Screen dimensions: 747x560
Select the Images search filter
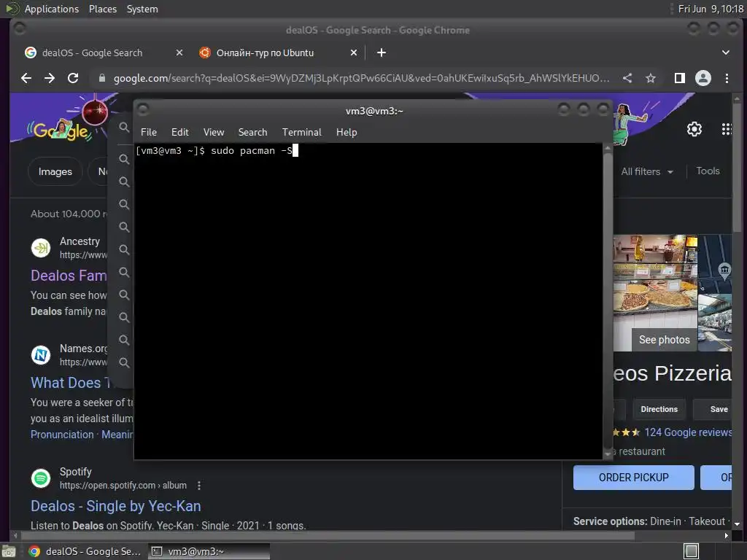pyautogui.click(x=55, y=171)
